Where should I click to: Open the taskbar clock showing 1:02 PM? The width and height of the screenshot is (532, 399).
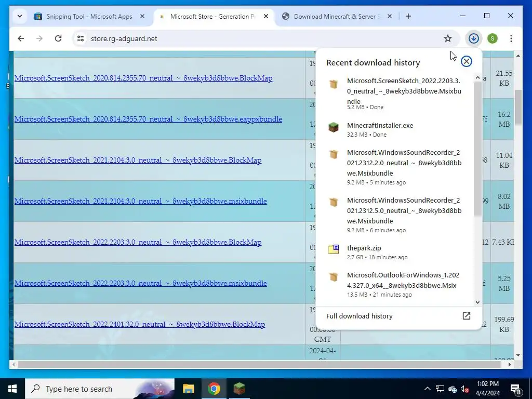pos(487,389)
